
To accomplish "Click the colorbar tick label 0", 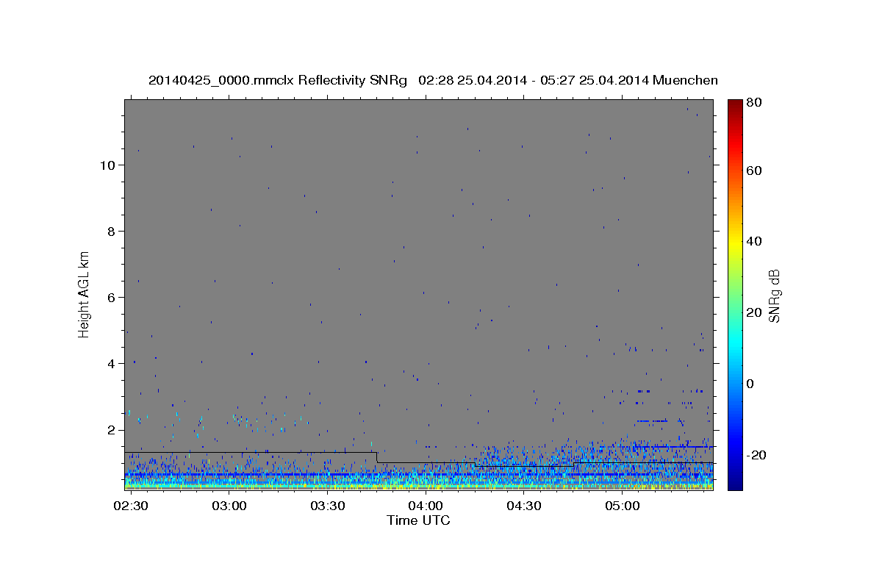I will pos(752,384).
